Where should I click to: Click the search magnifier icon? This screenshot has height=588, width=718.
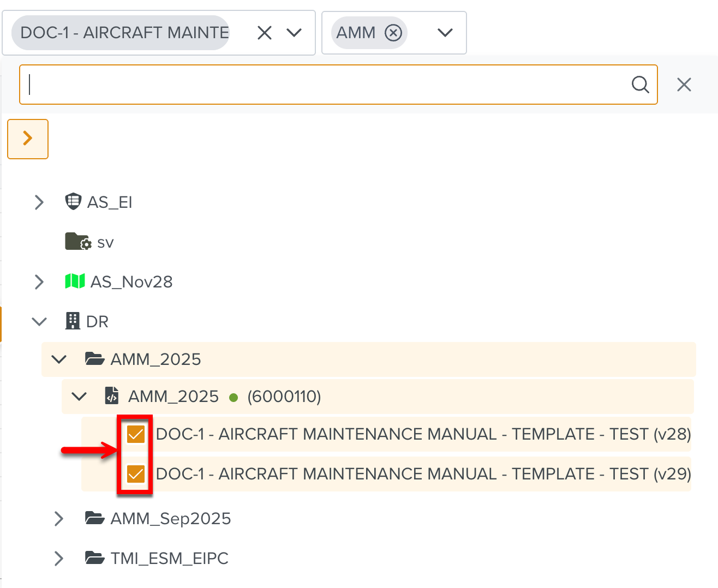640,85
